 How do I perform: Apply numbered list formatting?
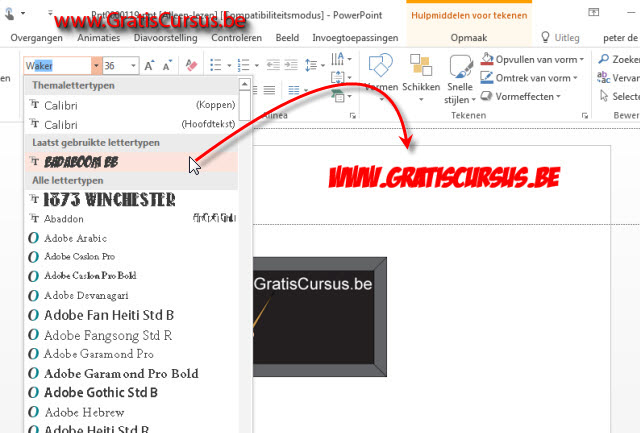(244, 65)
